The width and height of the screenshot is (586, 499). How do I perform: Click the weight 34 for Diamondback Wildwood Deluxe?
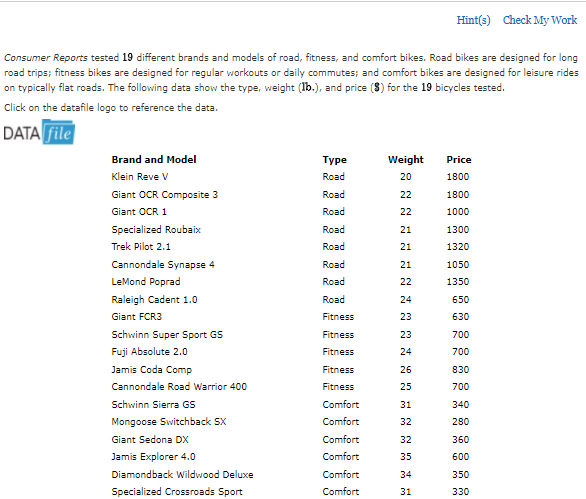405,474
